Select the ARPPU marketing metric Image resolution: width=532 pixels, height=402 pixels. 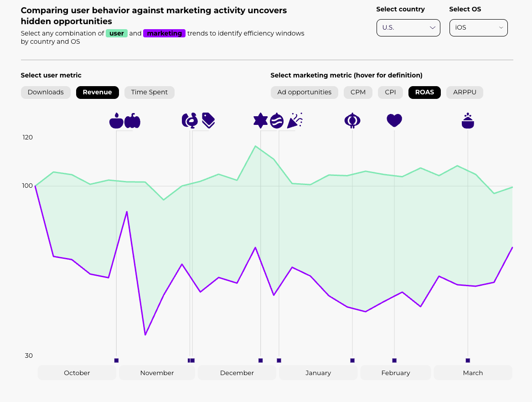tap(465, 92)
